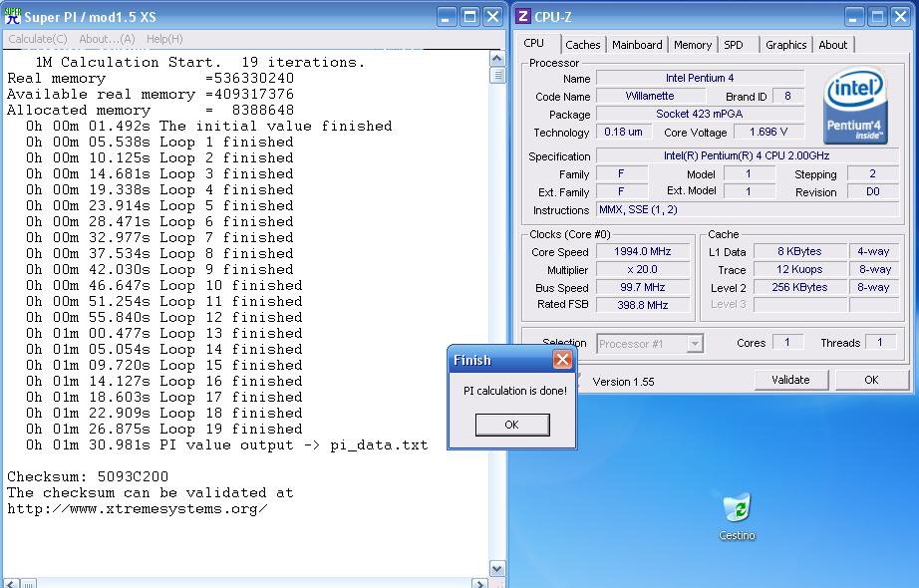Select the SPD tab
Viewport: 919px width, 588px height.
coord(734,45)
